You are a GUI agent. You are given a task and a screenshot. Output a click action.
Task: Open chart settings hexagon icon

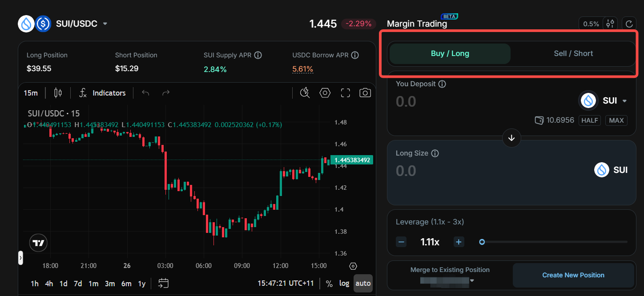325,93
